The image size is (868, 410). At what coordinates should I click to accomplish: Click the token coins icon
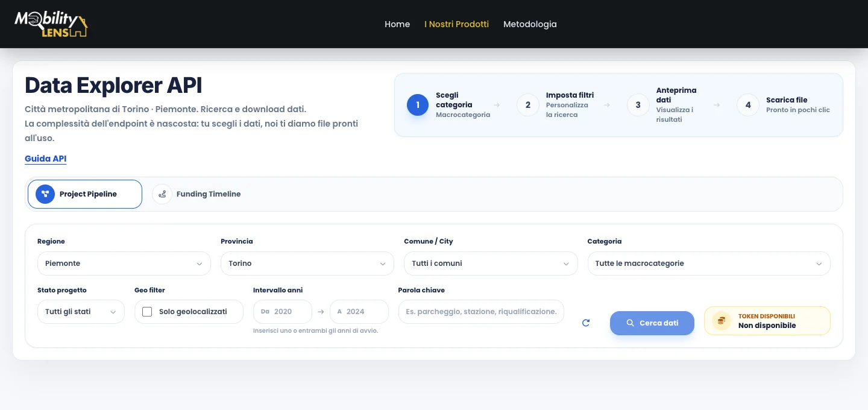722,321
